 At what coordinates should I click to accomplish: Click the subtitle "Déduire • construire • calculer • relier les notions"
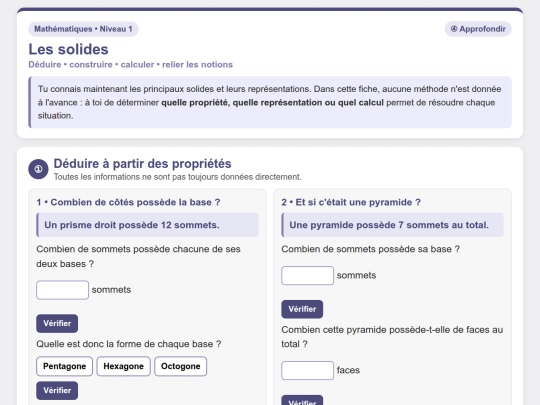[131, 65]
